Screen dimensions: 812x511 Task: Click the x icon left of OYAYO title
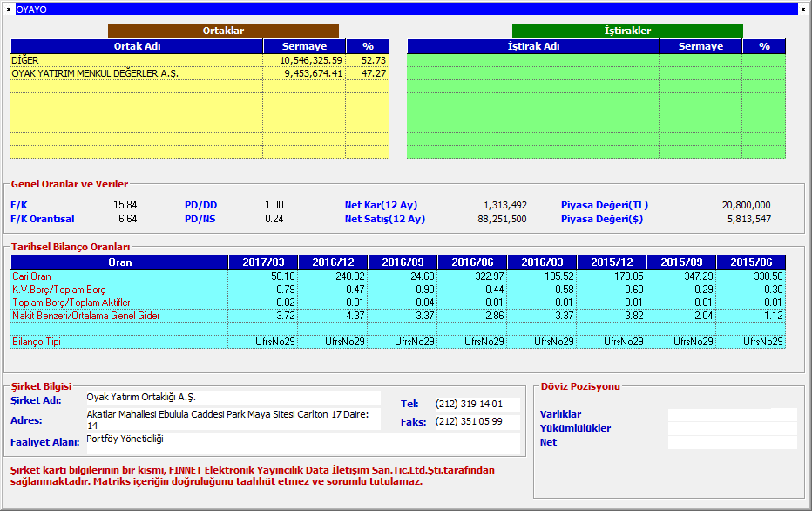9,10
